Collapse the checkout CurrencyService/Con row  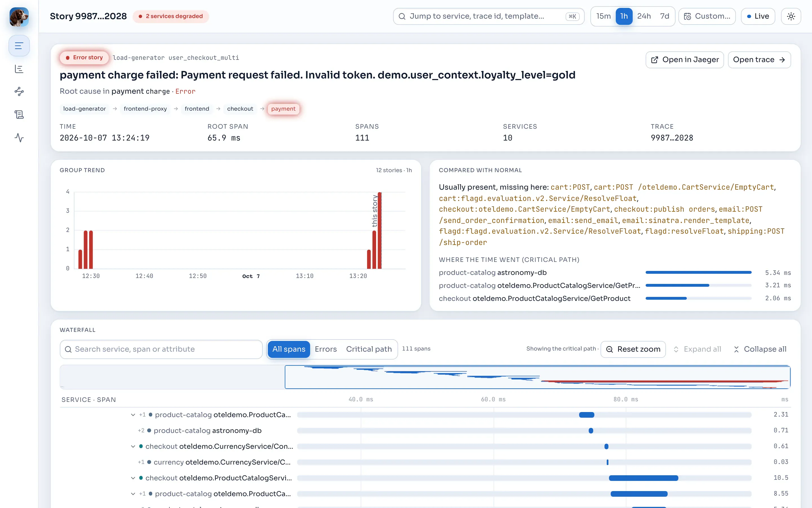tap(133, 446)
